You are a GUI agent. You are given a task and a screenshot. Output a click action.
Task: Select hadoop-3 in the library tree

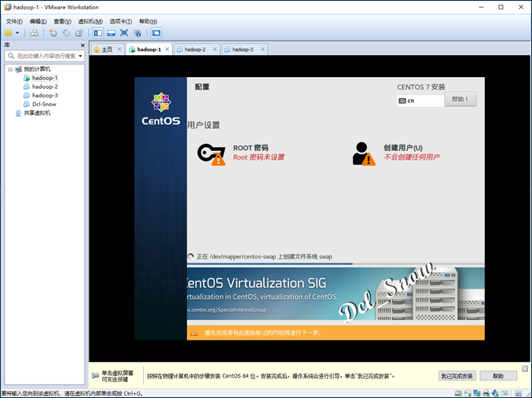point(41,95)
